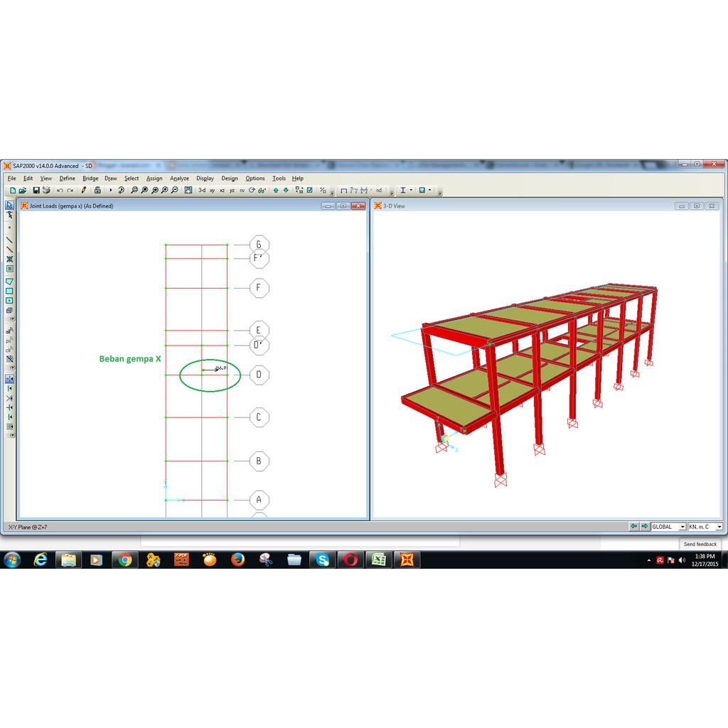Click the Zoom Out One Step icon
Viewport: 728px width, 728px height.
[175, 191]
